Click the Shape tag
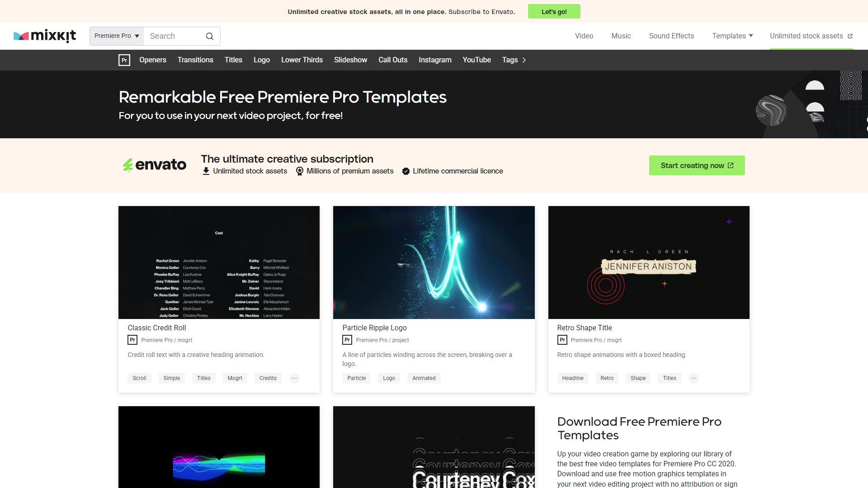Image resolution: width=868 pixels, height=488 pixels. pyautogui.click(x=638, y=378)
